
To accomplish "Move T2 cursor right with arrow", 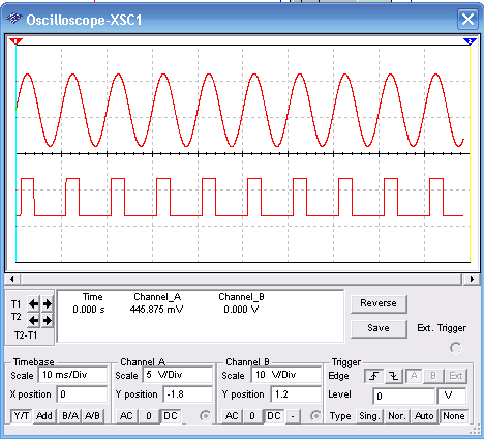I will click(47, 320).
